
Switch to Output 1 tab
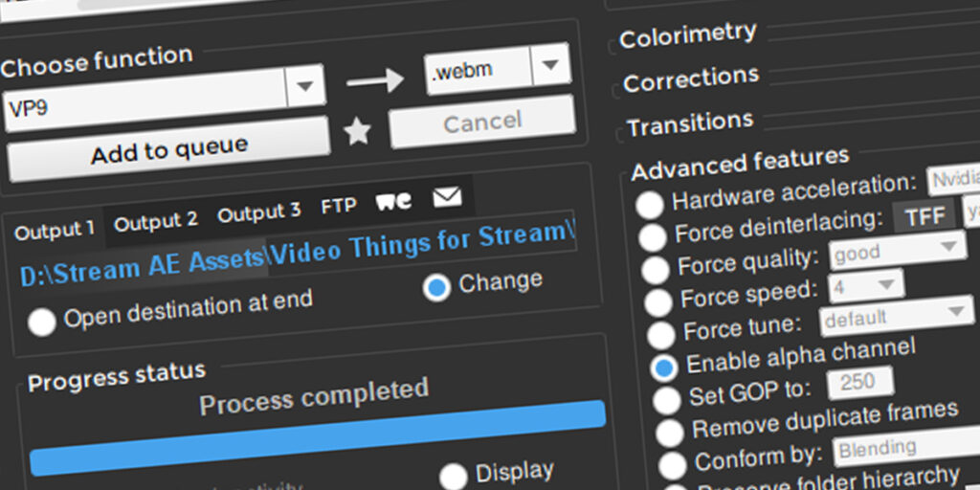pos(55,231)
